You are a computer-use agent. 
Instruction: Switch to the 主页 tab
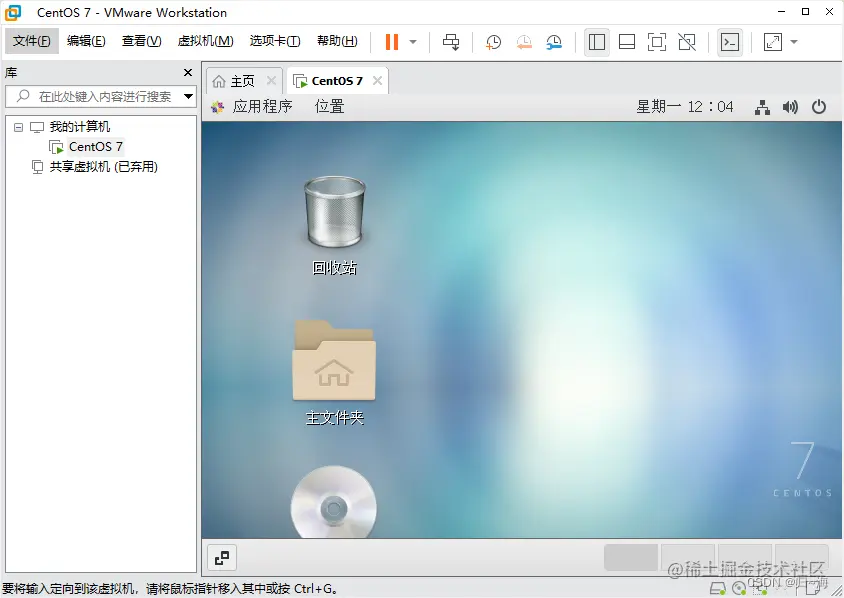coord(242,81)
